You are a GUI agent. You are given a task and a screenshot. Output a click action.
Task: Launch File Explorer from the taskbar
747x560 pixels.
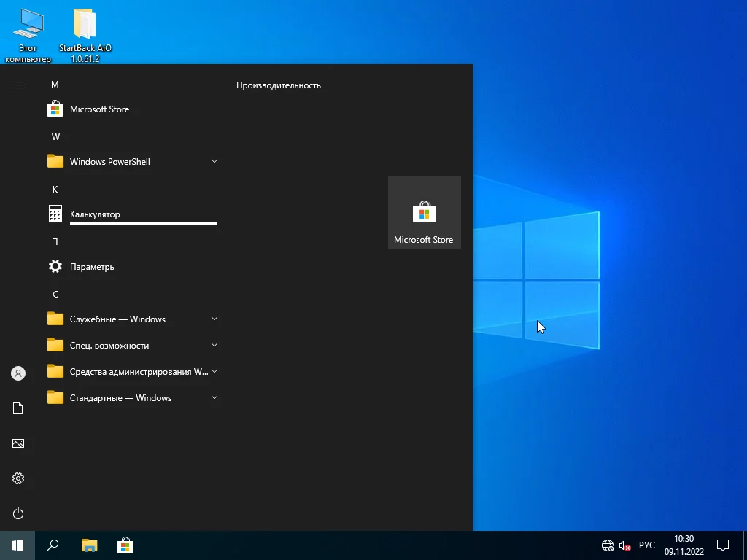coord(89,545)
